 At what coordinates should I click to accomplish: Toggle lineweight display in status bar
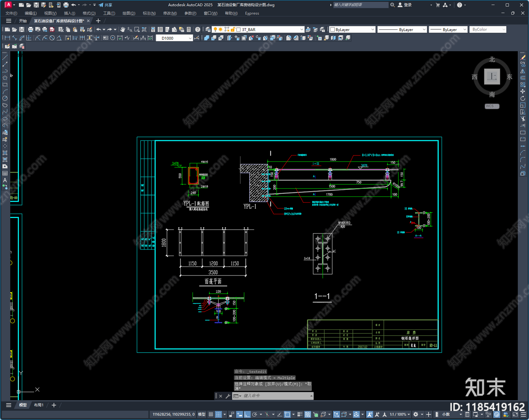[x=300, y=414]
